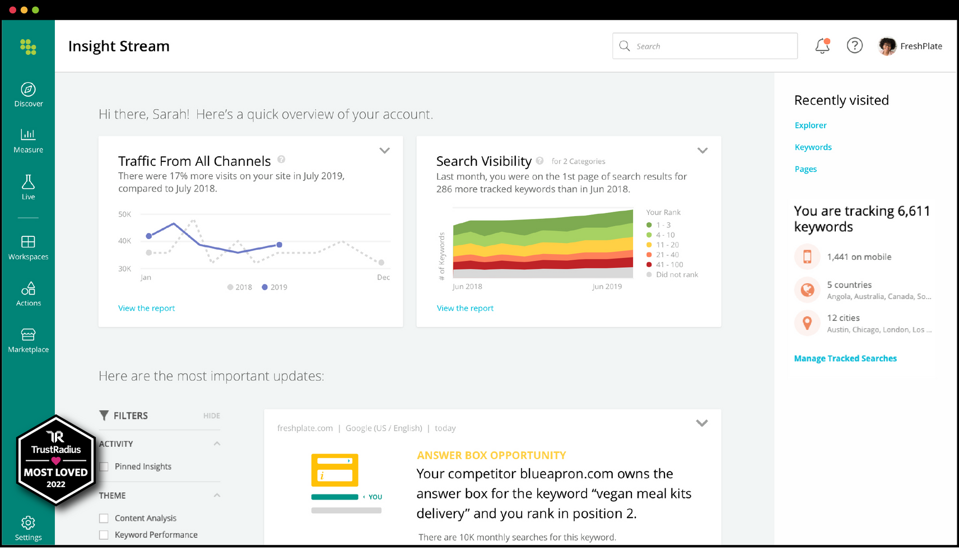959x560 pixels.
Task: Click Manage Tracked Searches link
Action: (x=845, y=358)
